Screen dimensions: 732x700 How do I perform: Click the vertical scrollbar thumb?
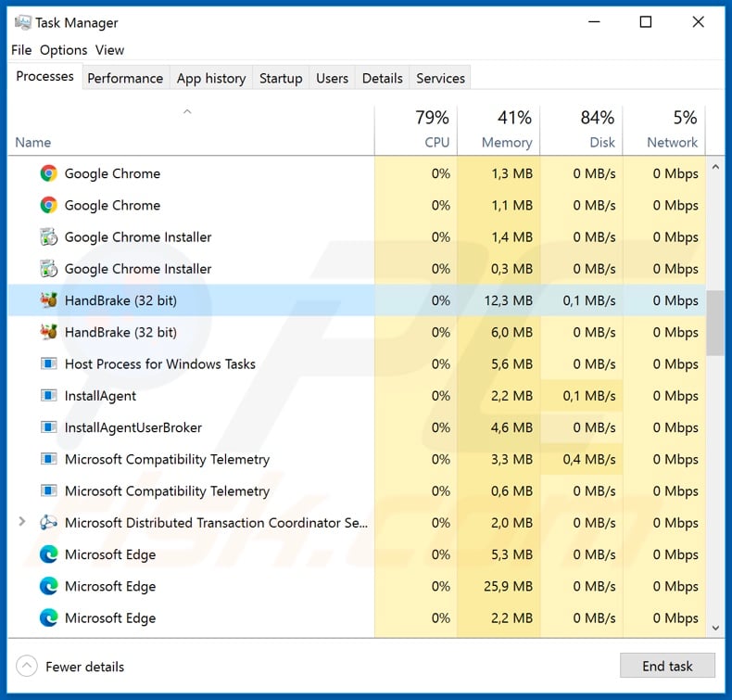[715, 324]
